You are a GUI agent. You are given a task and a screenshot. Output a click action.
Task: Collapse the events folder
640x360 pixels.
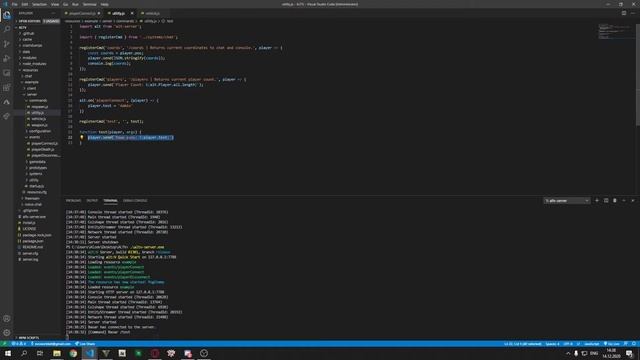pos(34,137)
